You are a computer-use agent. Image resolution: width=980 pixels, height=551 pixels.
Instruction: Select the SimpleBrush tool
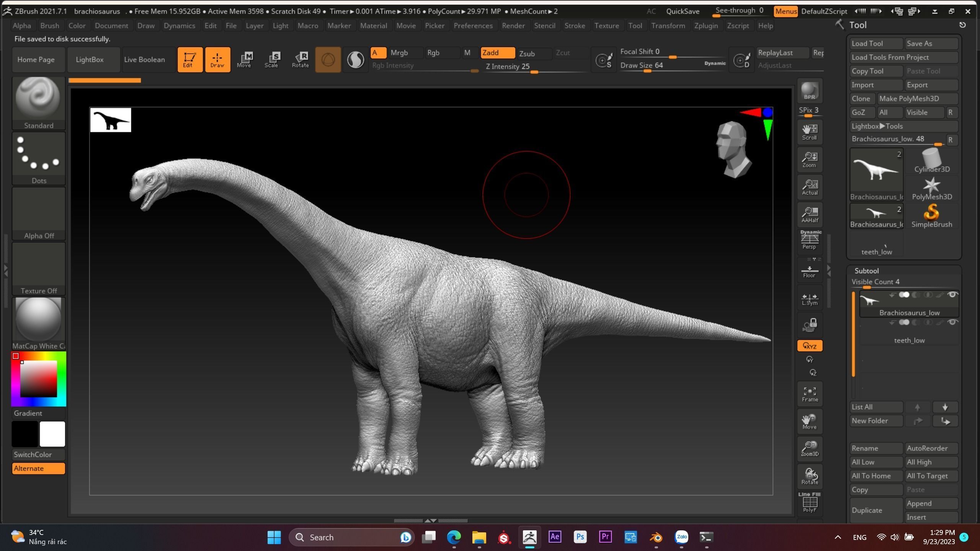[x=931, y=216]
